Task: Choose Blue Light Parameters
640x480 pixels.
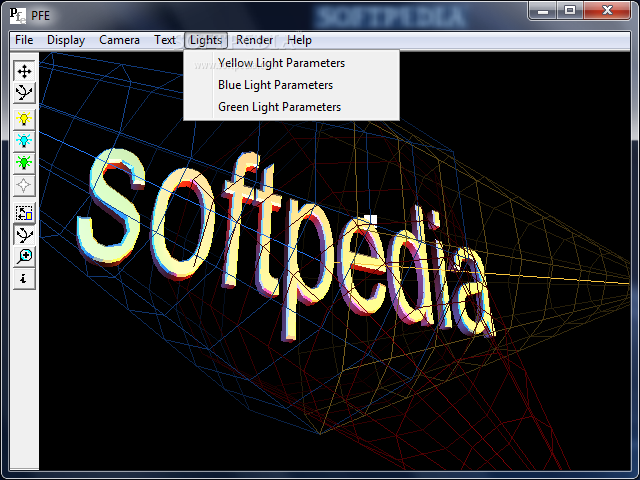Action: pyautogui.click(x=291, y=85)
